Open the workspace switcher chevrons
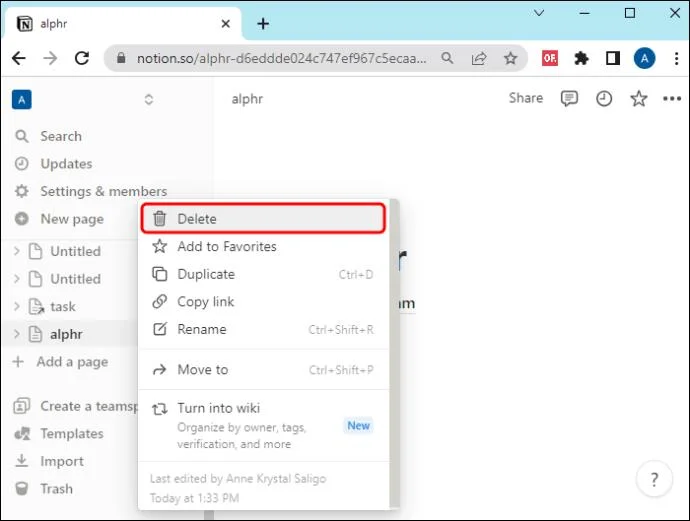Image resolution: width=690 pixels, height=521 pixels. (149, 99)
